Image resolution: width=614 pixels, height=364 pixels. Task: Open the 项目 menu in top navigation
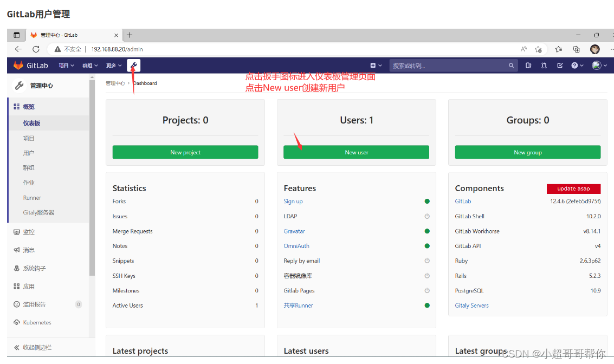coord(66,65)
